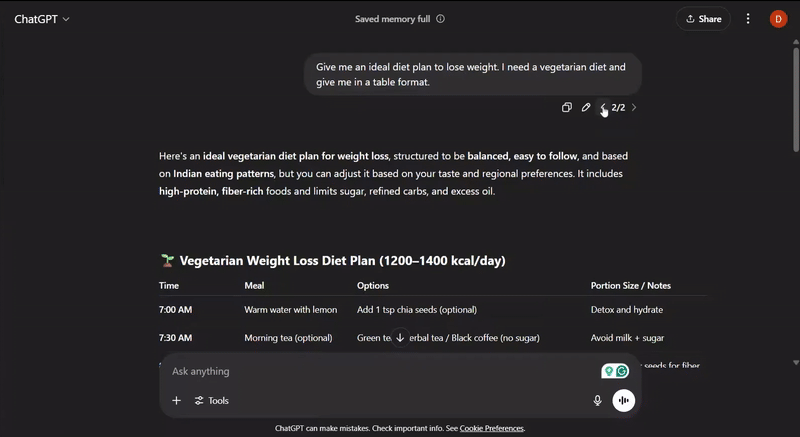
Task: Open the three-dot options menu
Action: tap(748, 19)
